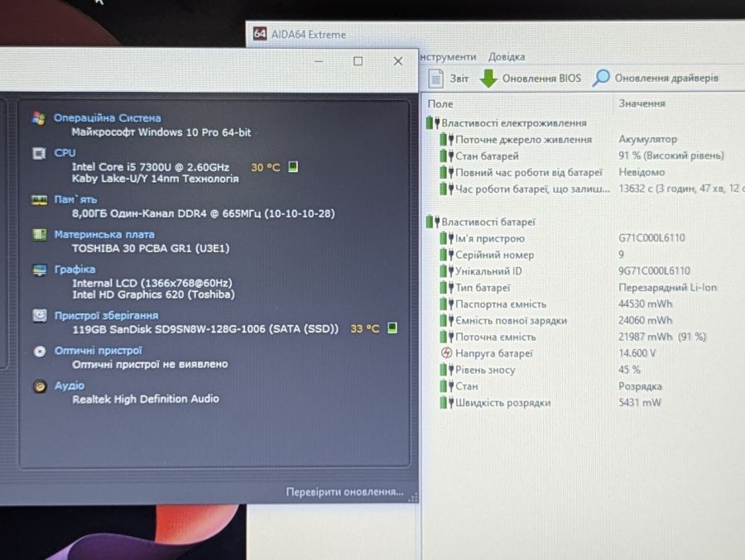Select the Поточна ємність row
This screenshot has height=560, width=745.
pyautogui.click(x=583, y=337)
